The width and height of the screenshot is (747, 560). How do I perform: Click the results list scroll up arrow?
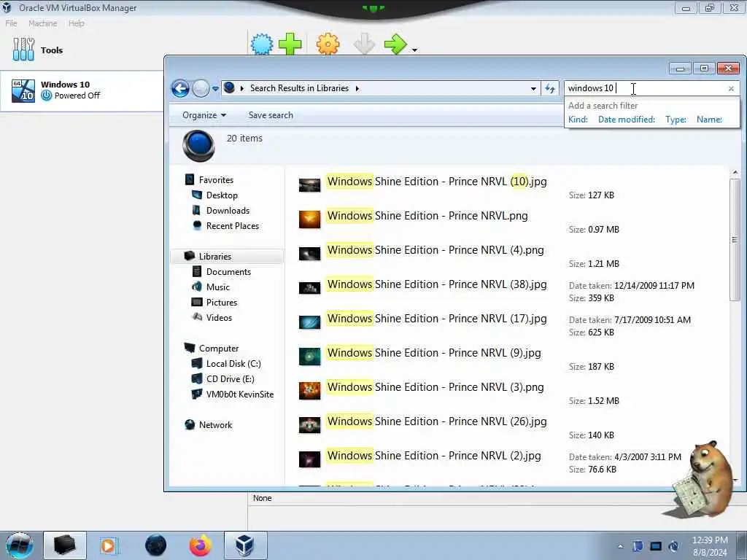click(x=735, y=172)
